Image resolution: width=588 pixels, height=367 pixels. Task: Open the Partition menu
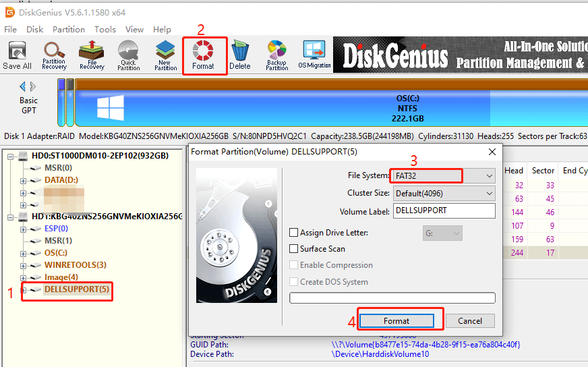(69, 29)
